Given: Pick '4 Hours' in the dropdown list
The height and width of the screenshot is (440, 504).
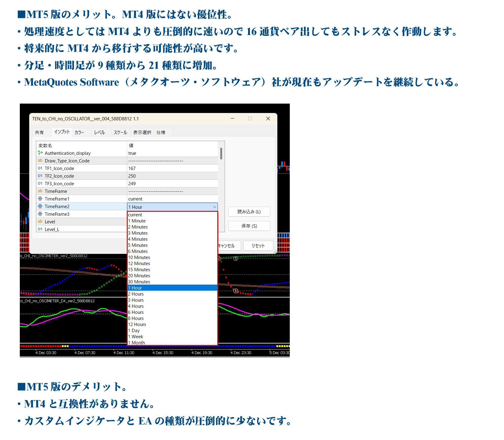Looking at the screenshot, I should (x=172, y=306).
